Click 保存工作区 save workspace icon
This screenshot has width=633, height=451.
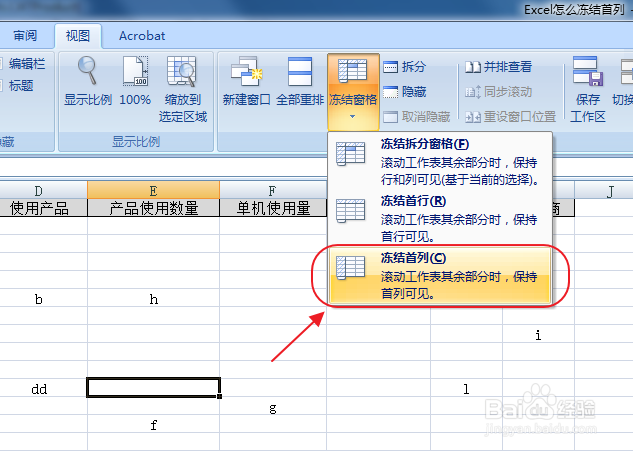(x=588, y=71)
